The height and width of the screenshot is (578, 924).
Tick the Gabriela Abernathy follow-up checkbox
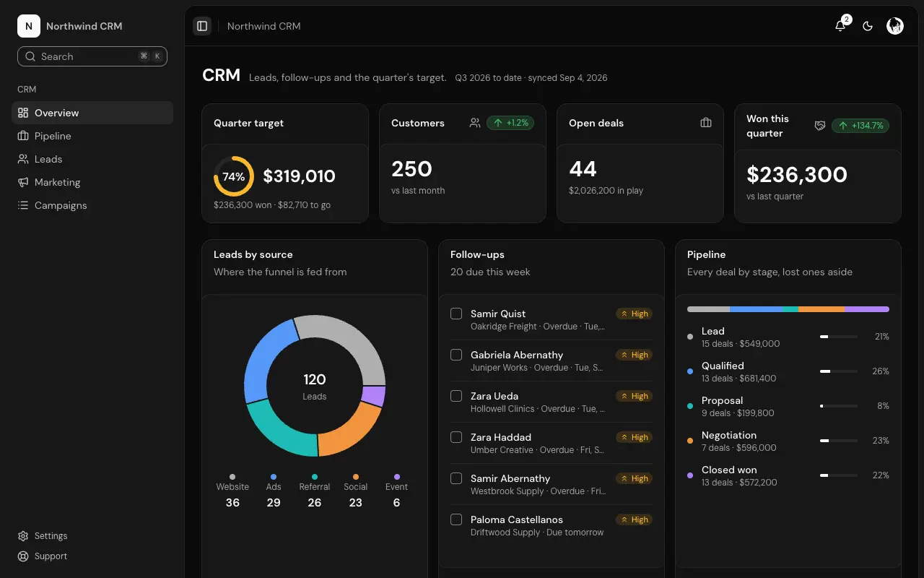(x=456, y=355)
